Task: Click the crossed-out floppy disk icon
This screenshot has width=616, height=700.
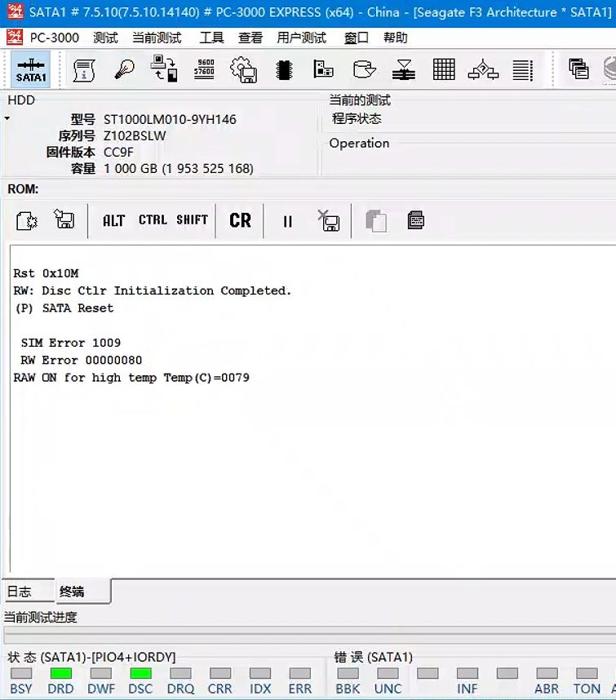Action: point(329,220)
